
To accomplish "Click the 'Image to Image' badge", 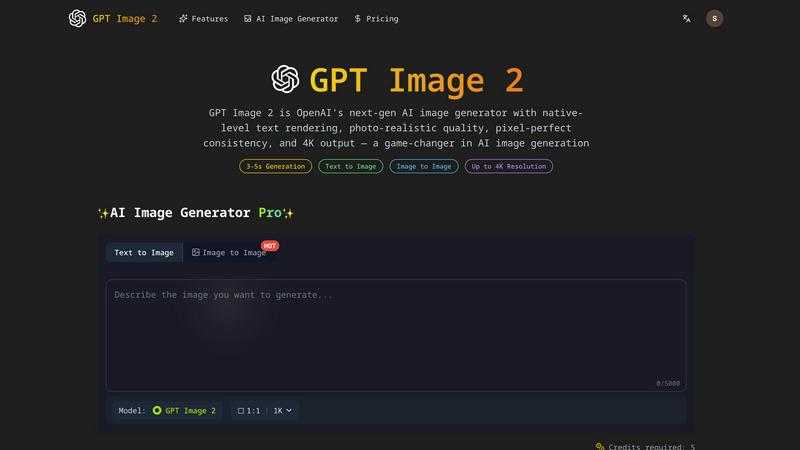I will [424, 166].
